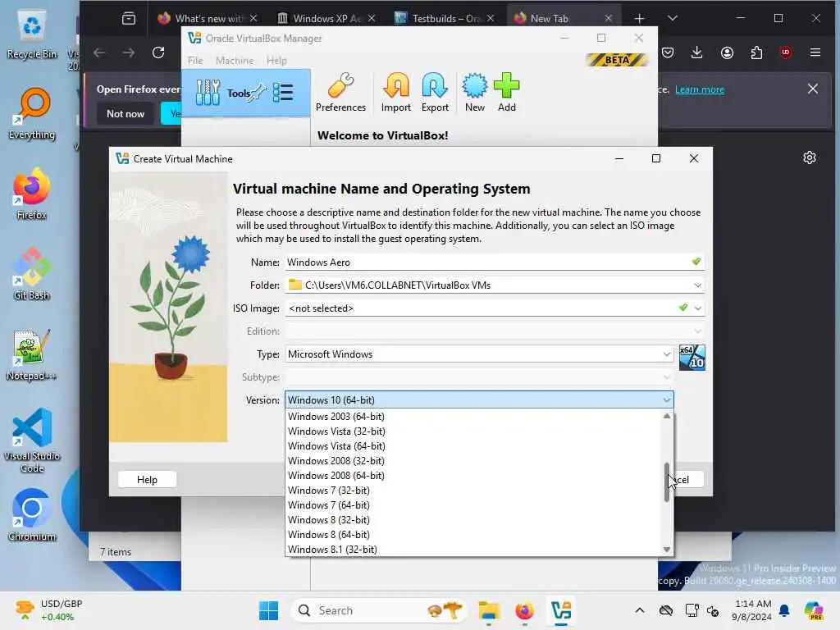Click Help button in Create Virtual Machine

[147, 479]
